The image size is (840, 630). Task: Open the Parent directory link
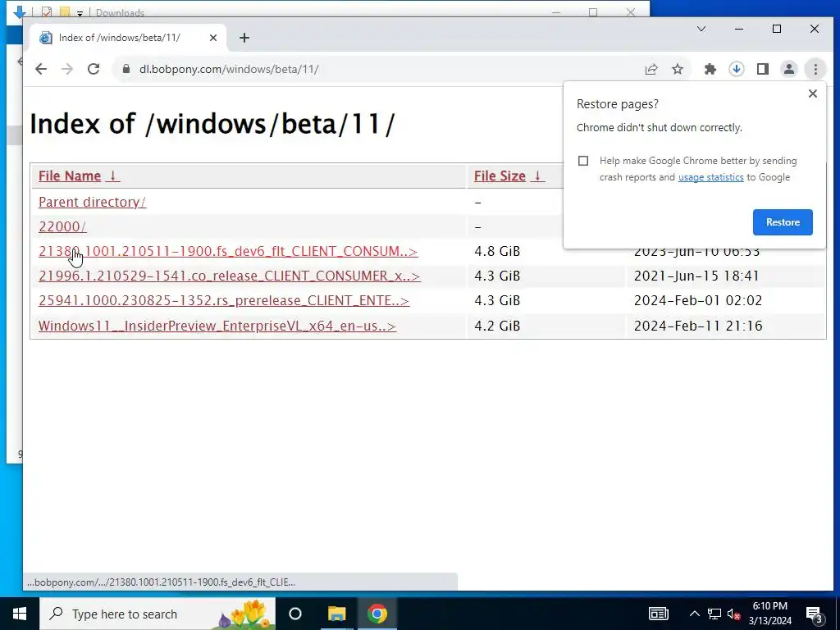point(92,202)
